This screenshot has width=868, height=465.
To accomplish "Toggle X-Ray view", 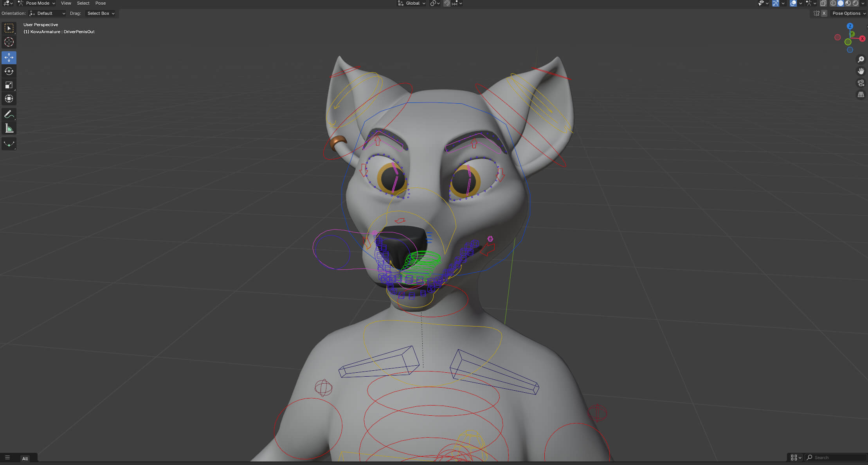I will point(823,3).
